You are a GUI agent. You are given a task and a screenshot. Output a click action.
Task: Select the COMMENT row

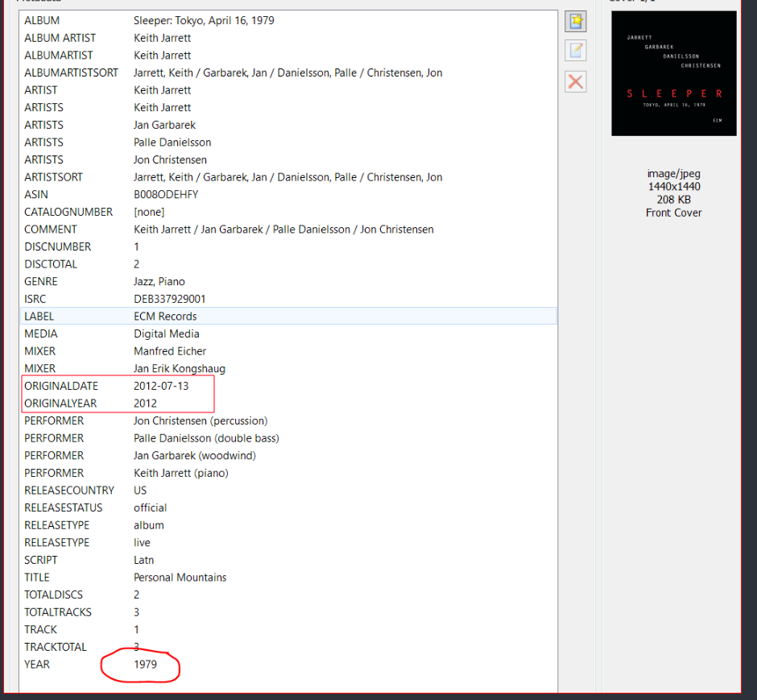coord(288,230)
